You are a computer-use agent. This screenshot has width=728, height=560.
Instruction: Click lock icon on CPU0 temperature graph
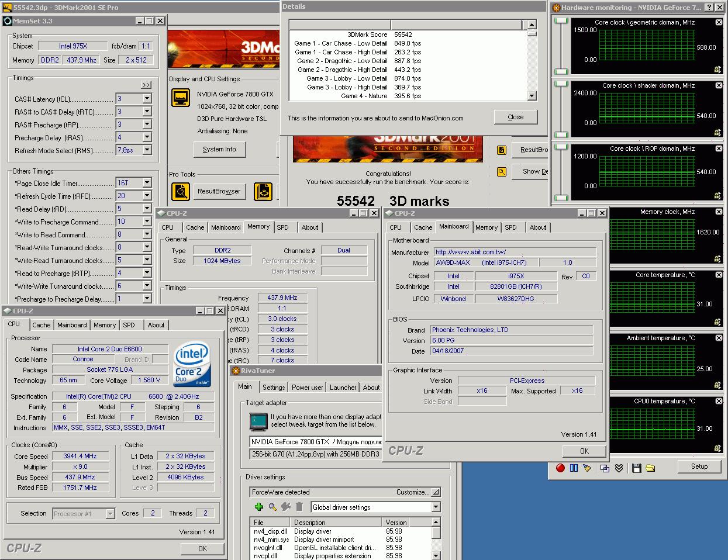pos(718,448)
